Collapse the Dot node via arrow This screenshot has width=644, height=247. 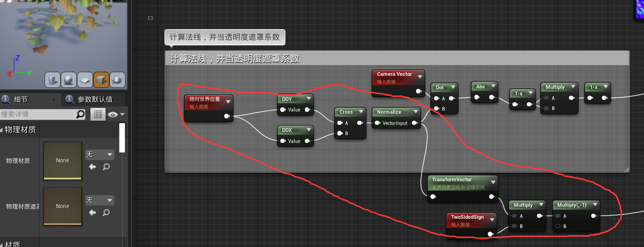(x=453, y=87)
